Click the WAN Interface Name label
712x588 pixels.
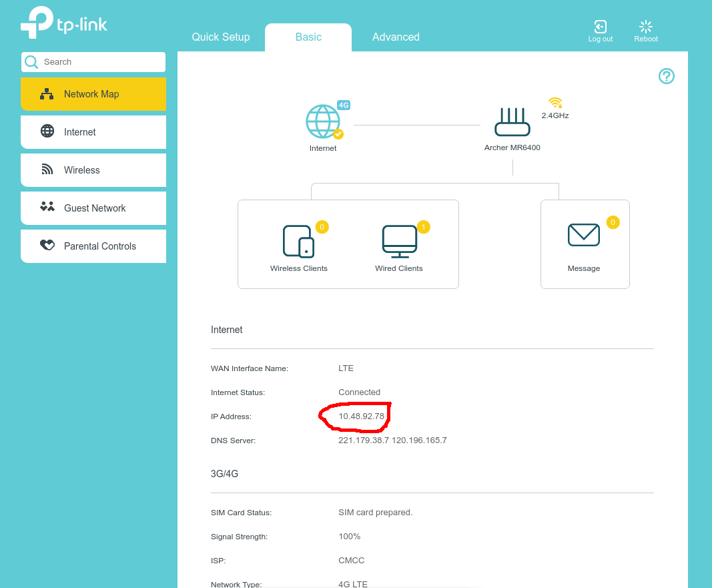point(250,368)
